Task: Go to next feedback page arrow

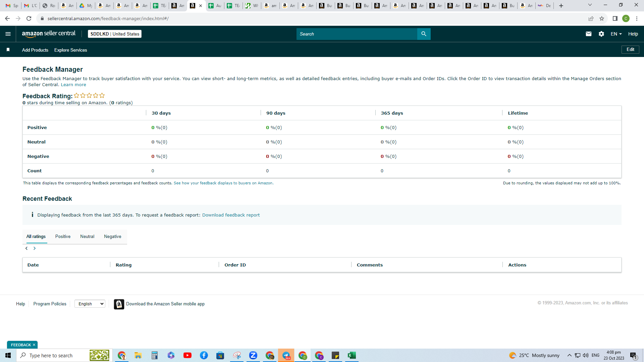Action: coord(35,248)
